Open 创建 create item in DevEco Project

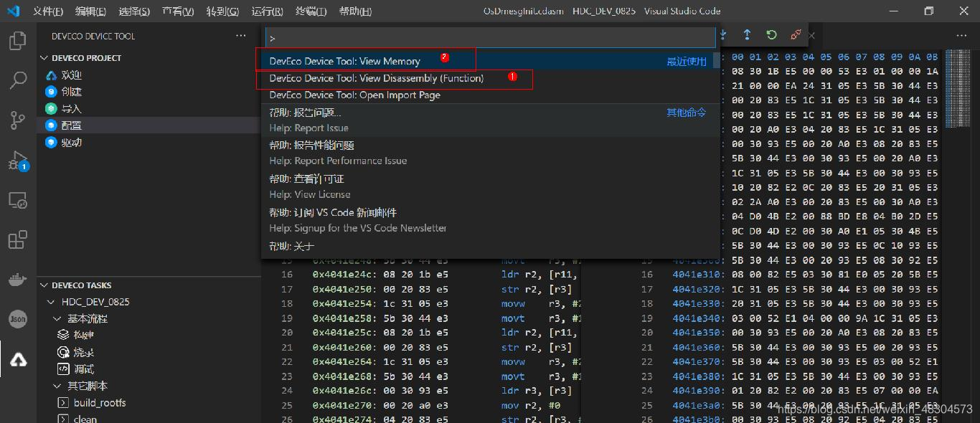coord(71,92)
